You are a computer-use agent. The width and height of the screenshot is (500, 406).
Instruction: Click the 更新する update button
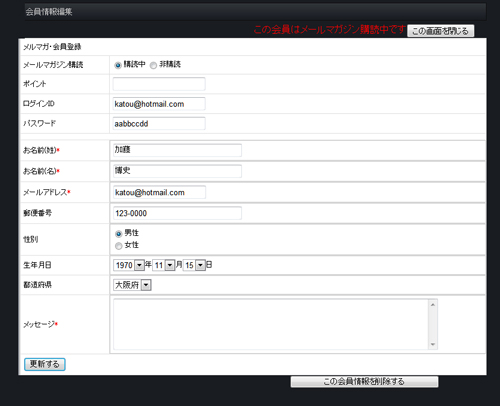point(45,364)
